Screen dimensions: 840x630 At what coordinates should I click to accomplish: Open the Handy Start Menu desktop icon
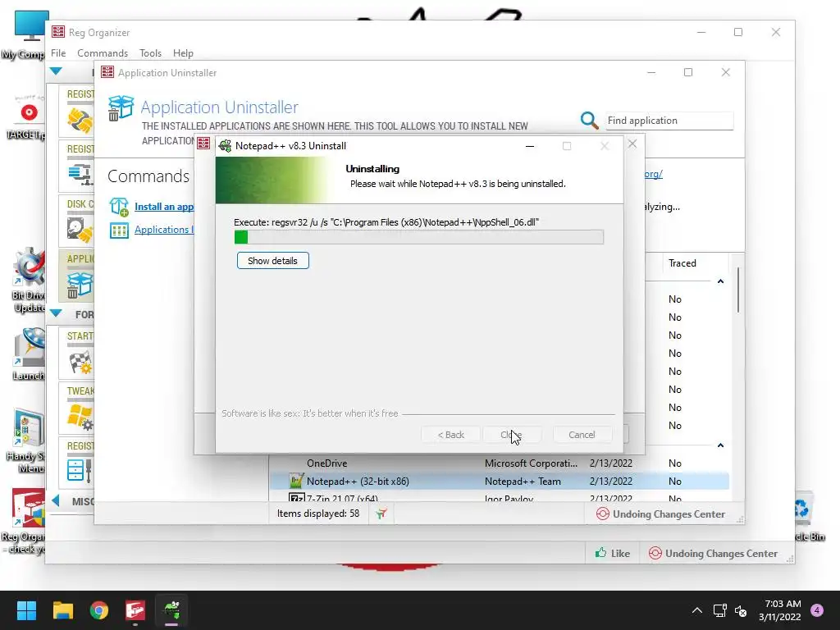tap(25, 441)
